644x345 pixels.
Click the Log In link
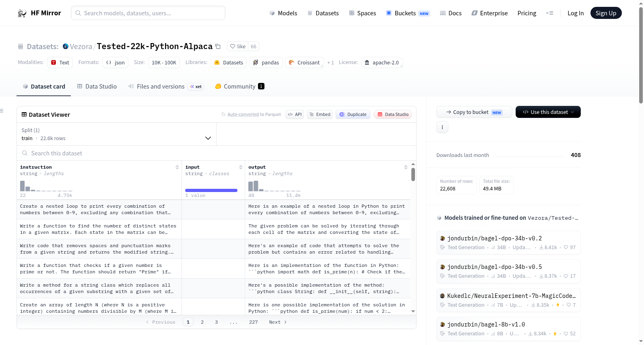click(x=576, y=13)
